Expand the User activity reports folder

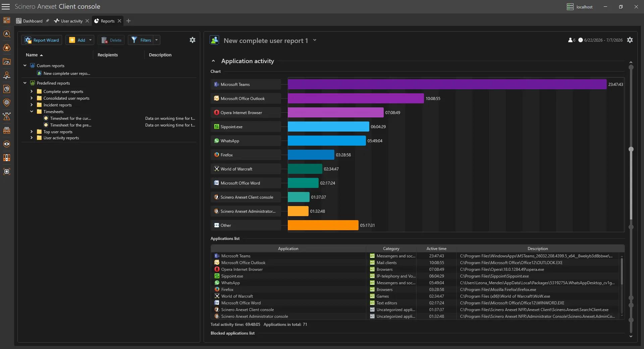pyautogui.click(x=32, y=138)
